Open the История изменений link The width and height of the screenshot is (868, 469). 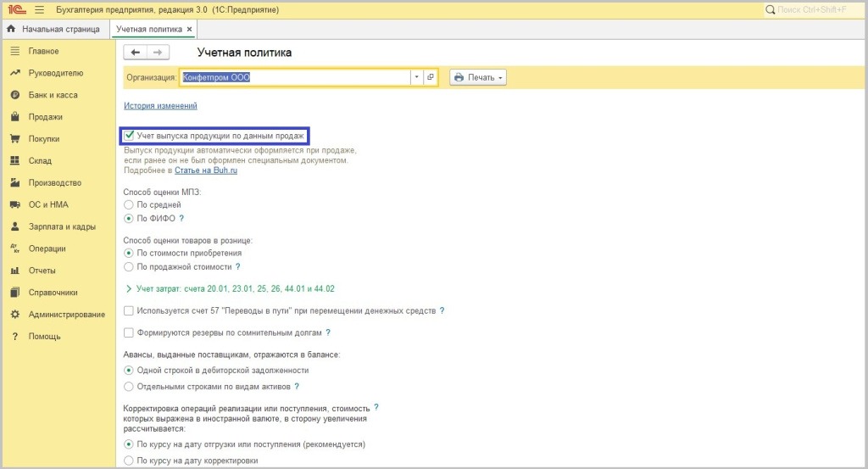160,106
